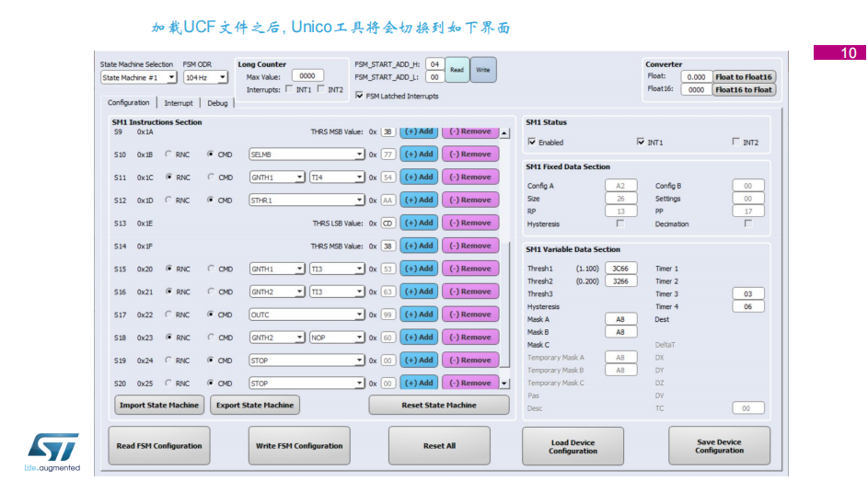Open OUTC command dropdown in S17

tap(307, 315)
